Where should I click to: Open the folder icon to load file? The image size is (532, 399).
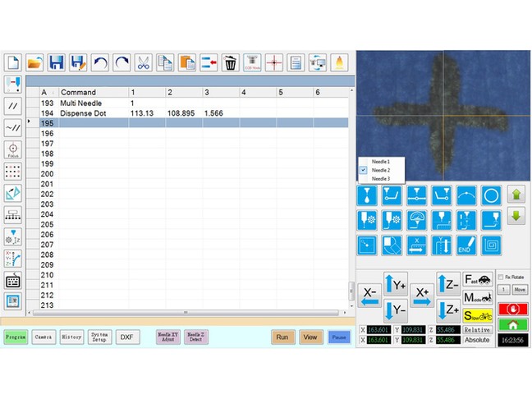(34, 62)
